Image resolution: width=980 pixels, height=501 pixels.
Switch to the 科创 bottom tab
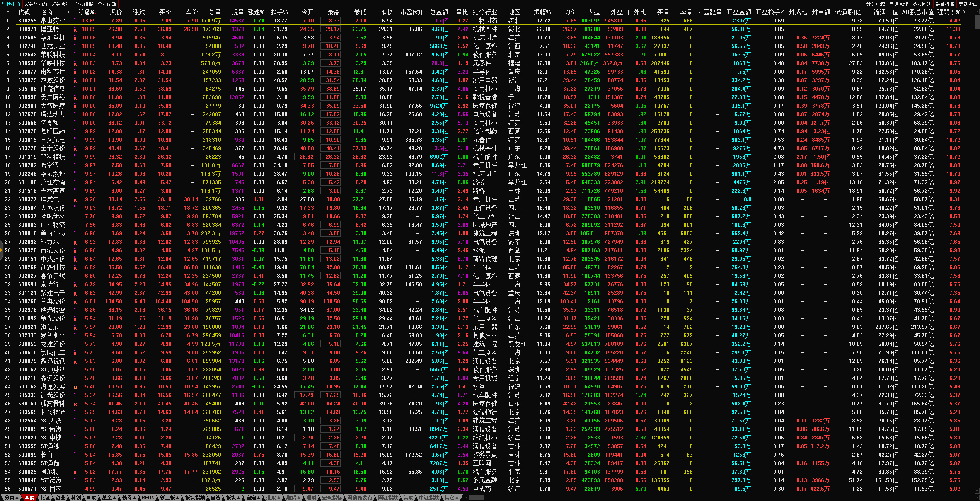pos(76,498)
